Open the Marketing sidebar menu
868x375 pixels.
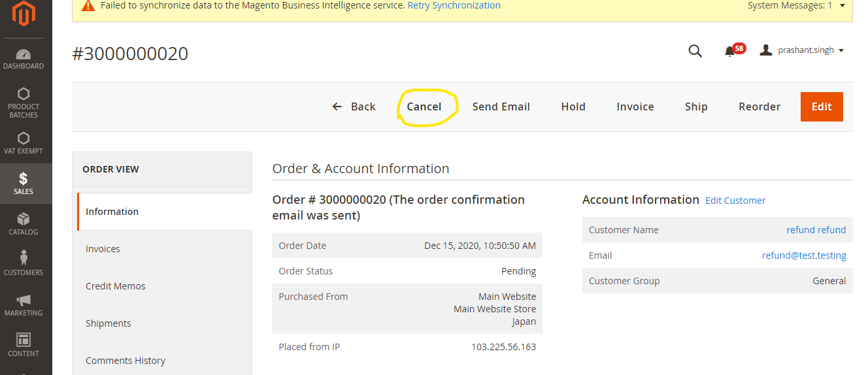tap(24, 304)
